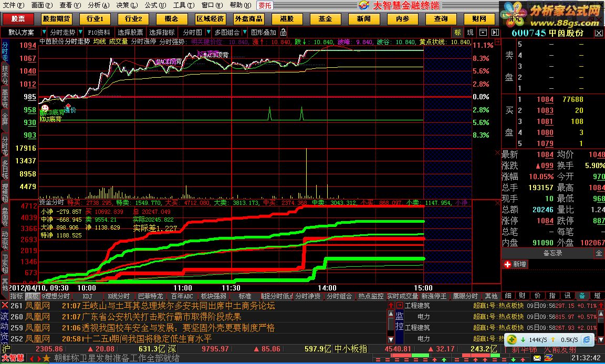Close the scrolling news panel with X
The height and width of the screenshot is (364, 605).
(x=4, y=305)
